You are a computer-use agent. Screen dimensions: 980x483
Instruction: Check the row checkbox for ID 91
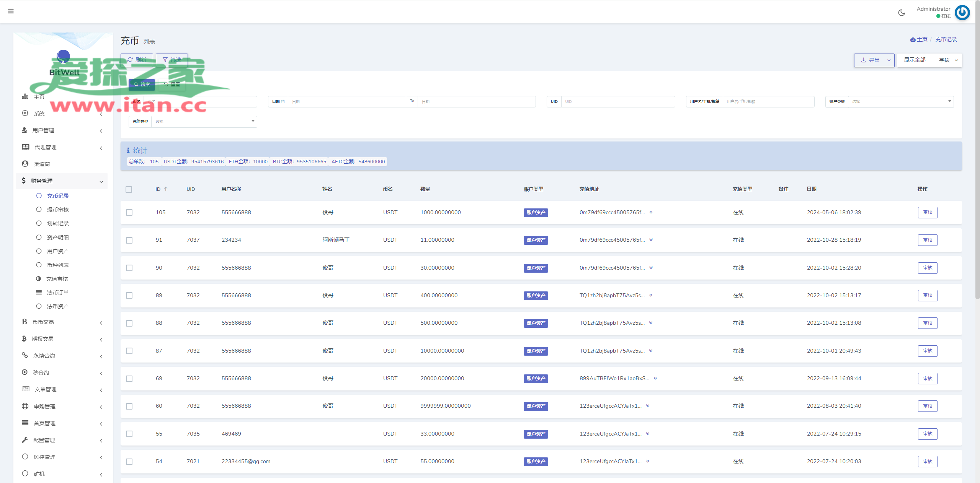[129, 240]
